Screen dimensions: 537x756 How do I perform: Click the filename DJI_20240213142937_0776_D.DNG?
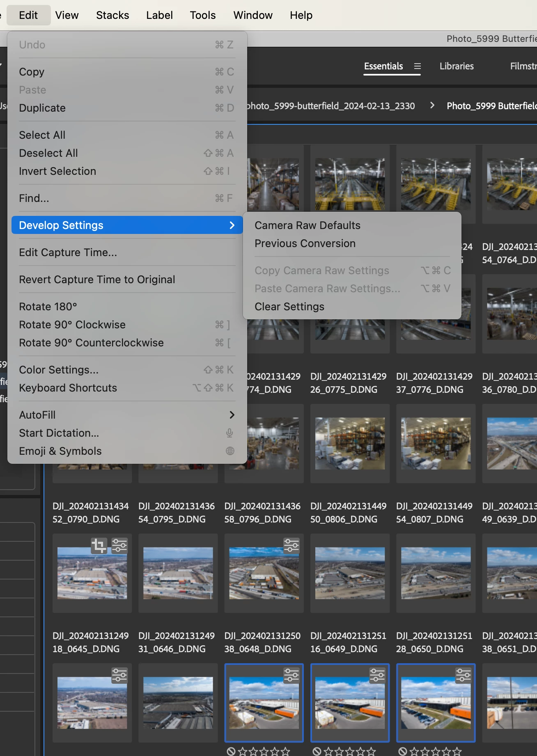pyautogui.click(x=434, y=383)
